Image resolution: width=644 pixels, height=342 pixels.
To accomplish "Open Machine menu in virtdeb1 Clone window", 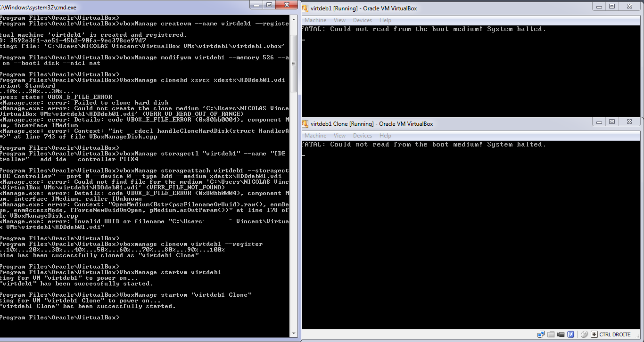I will pyautogui.click(x=315, y=136).
